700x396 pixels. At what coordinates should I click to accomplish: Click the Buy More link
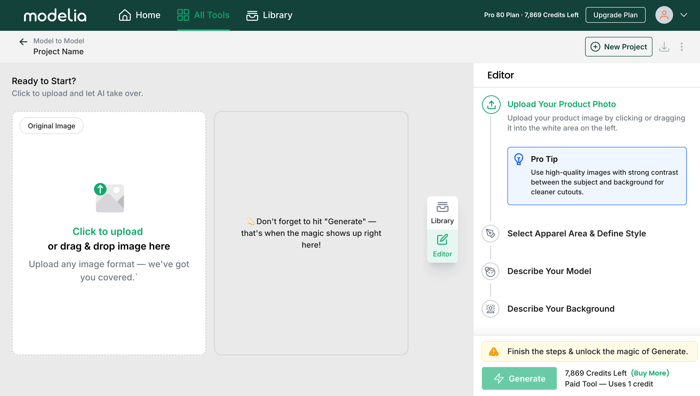click(x=650, y=373)
